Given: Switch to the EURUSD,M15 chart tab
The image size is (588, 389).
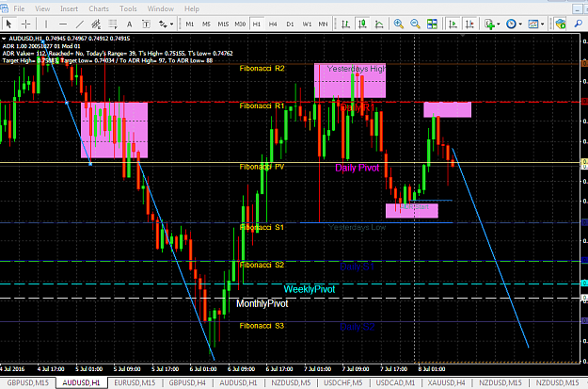Looking at the screenshot, I should [135, 383].
